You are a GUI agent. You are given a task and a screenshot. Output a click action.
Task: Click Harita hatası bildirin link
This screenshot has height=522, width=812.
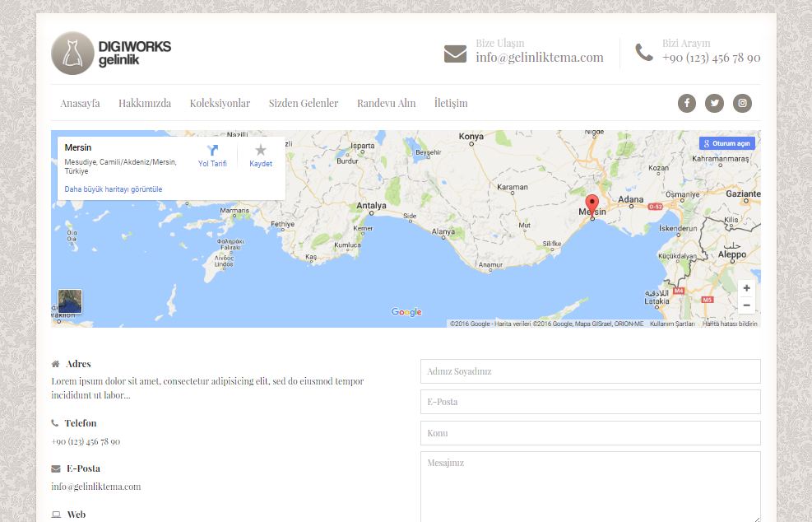pyautogui.click(x=730, y=324)
